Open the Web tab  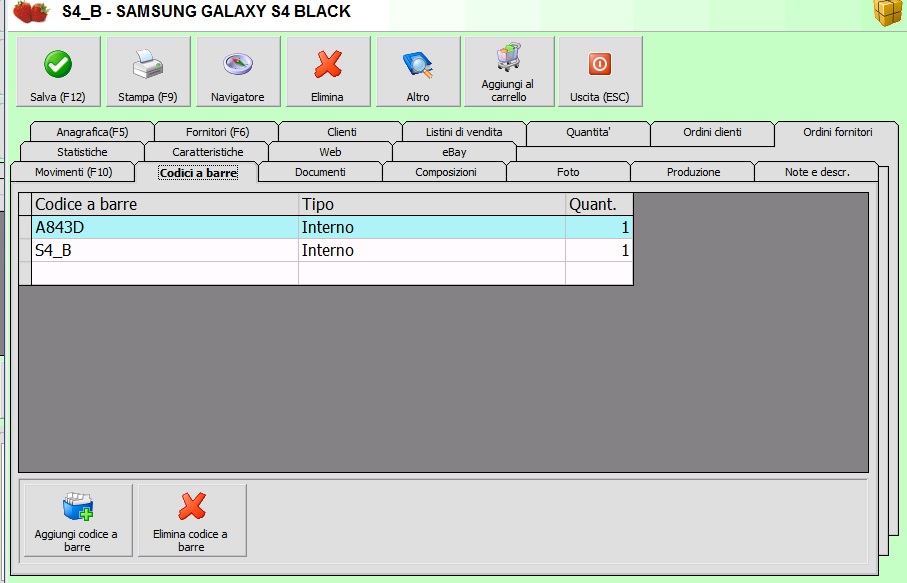(330, 152)
